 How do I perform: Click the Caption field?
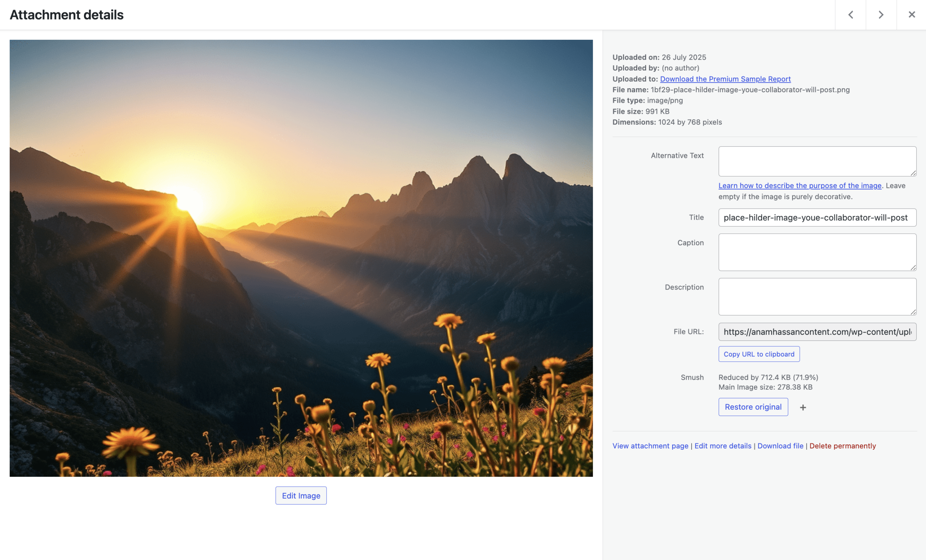[817, 252]
